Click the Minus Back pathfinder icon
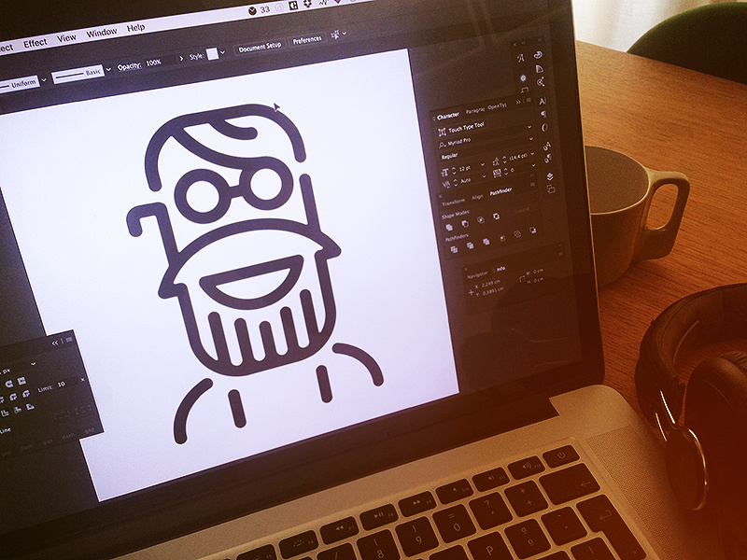747x560 pixels. (533, 231)
